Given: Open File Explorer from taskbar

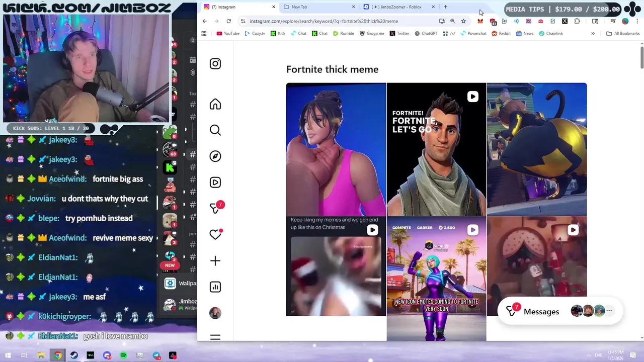Looking at the screenshot, I should [x=41, y=355].
